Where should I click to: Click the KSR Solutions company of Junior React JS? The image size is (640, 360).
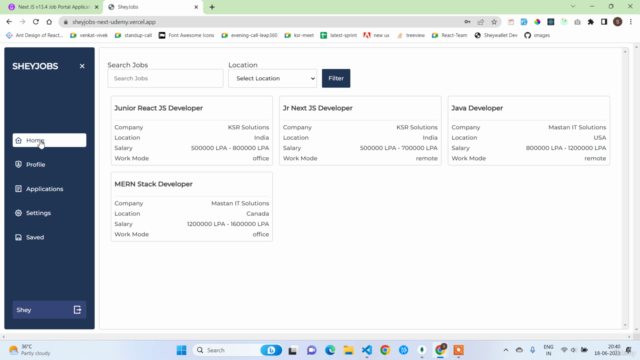(248, 127)
